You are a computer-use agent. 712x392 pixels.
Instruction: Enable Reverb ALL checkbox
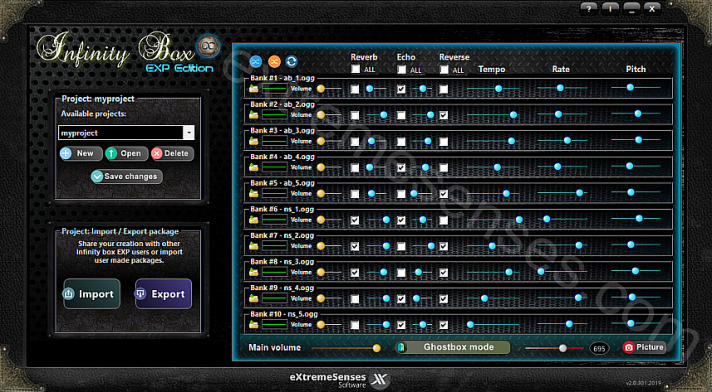[356, 69]
